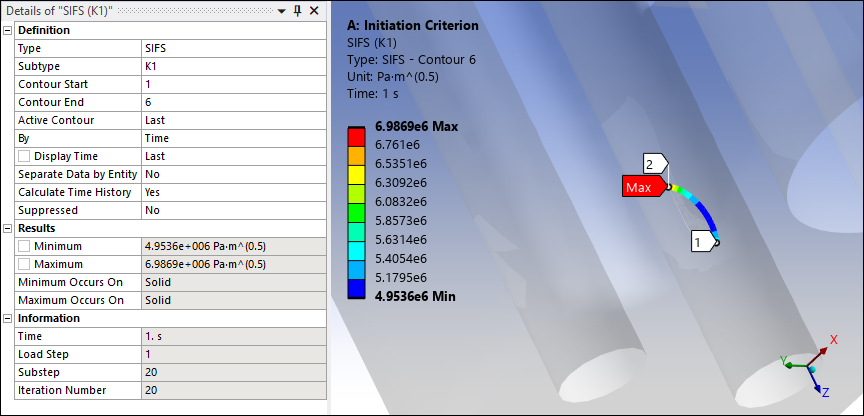Select the Active Contour value field
The width and height of the screenshot is (864, 416).
(233, 120)
